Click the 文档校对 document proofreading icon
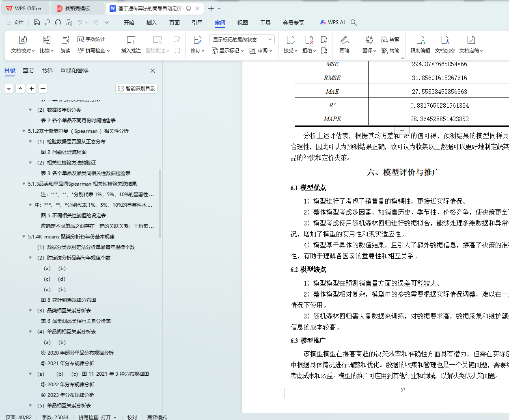This screenshot has height=420, width=509. click(x=23, y=40)
